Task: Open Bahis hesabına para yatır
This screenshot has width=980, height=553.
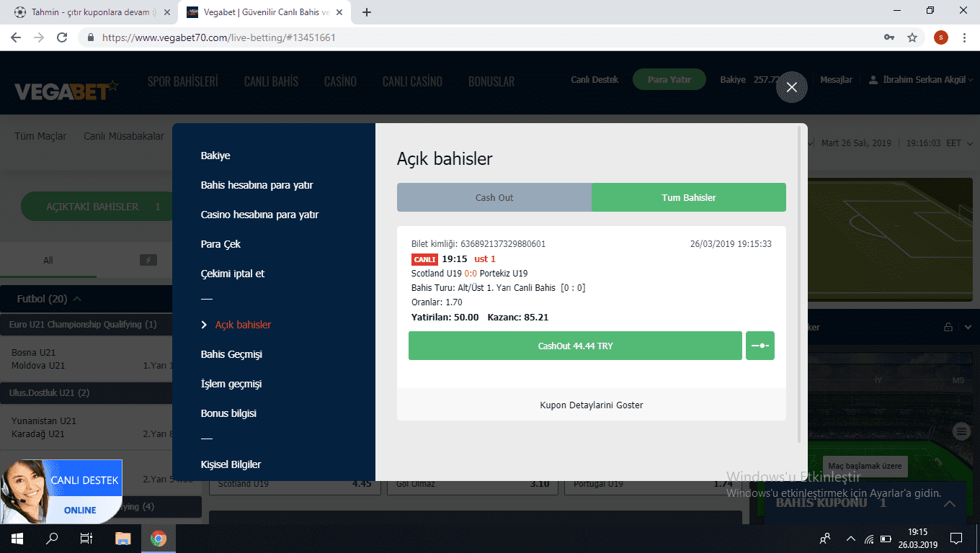Action: click(x=257, y=185)
